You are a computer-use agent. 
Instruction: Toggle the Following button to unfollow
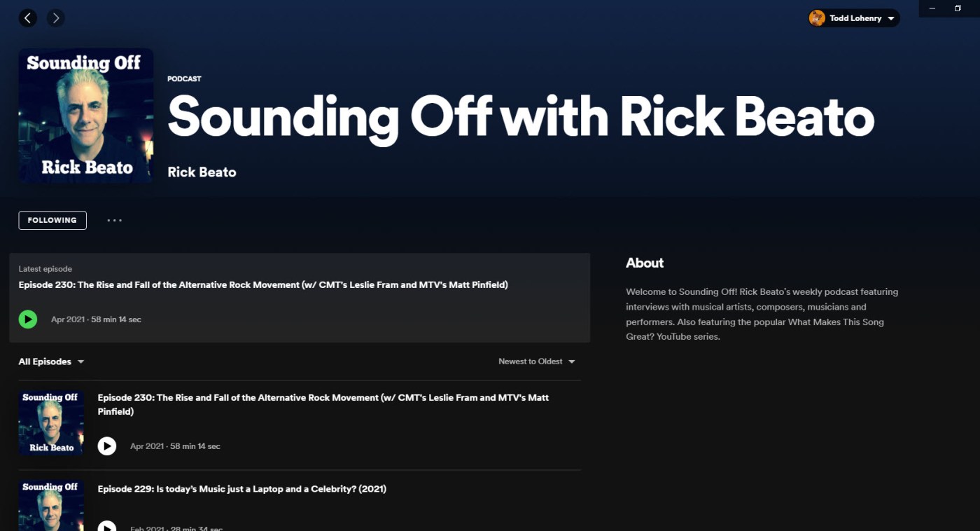(52, 220)
